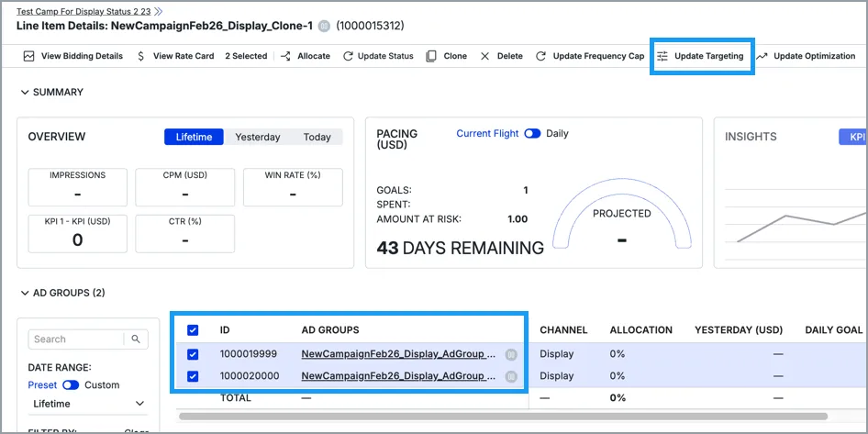This screenshot has height=434, width=868.
Task: Click Update Status in toolbar
Action: 378,56
